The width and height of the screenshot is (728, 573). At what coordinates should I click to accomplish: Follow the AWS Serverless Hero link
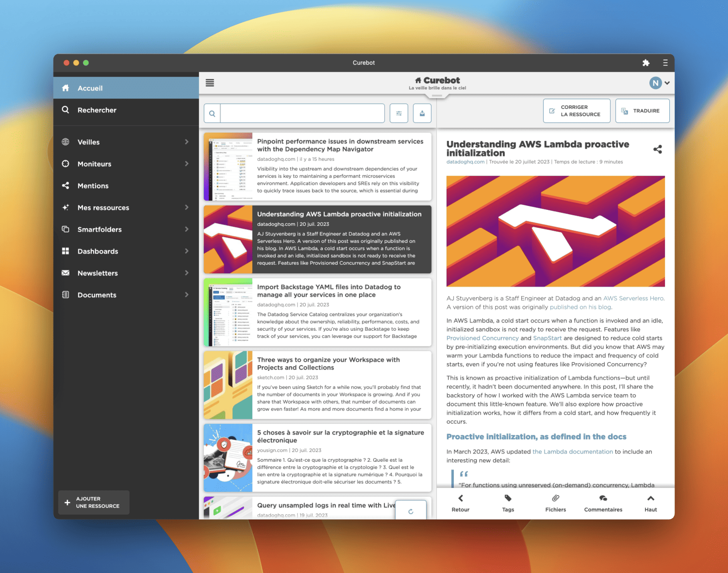pyautogui.click(x=633, y=298)
